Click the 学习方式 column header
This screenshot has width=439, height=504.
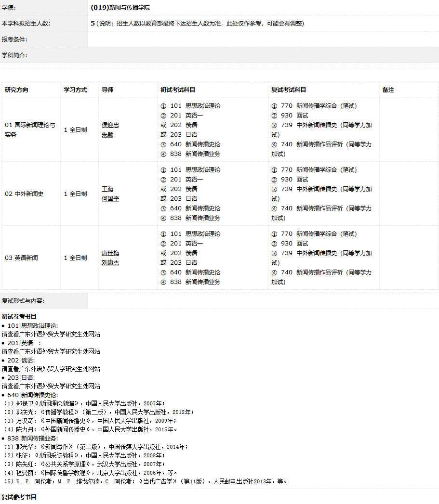[x=76, y=90]
